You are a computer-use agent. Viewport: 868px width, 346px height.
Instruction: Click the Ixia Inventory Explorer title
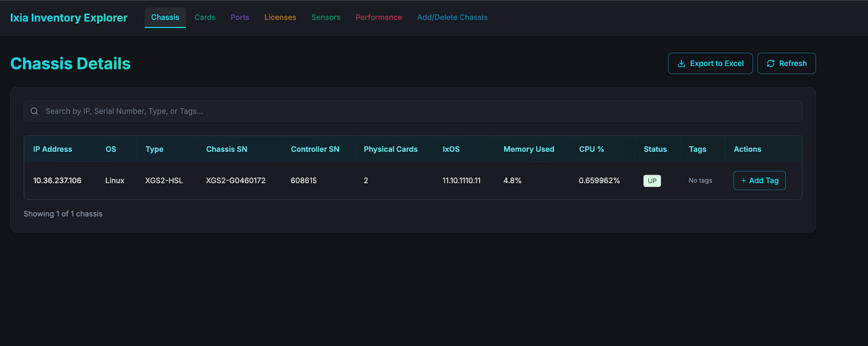pos(69,17)
